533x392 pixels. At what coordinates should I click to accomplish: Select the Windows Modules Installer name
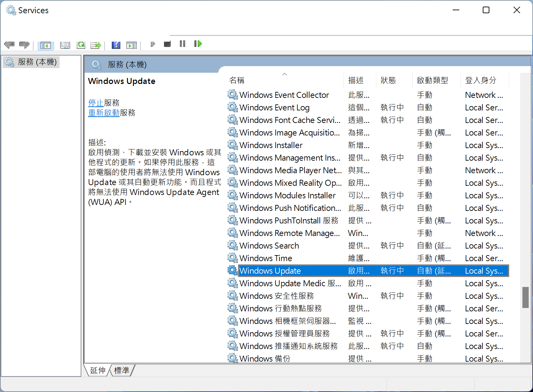point(287,195)
